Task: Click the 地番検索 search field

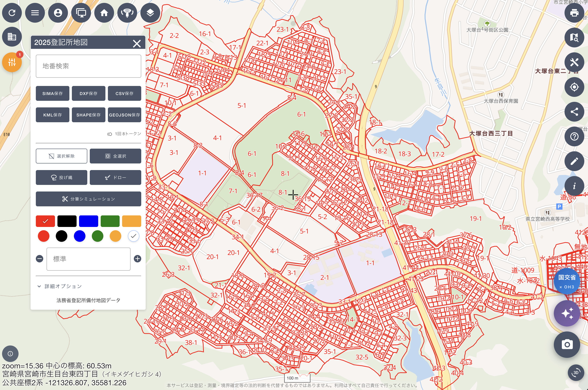Action: pyautogui.click(x=89, y=66)
